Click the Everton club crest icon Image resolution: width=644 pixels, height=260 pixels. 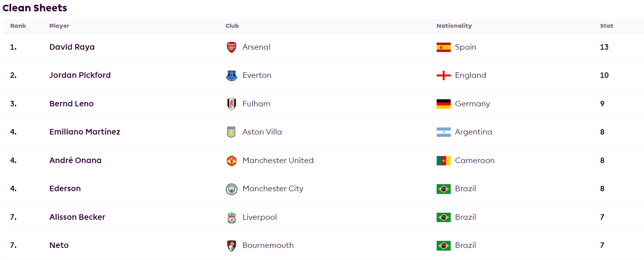click(232, 75)
